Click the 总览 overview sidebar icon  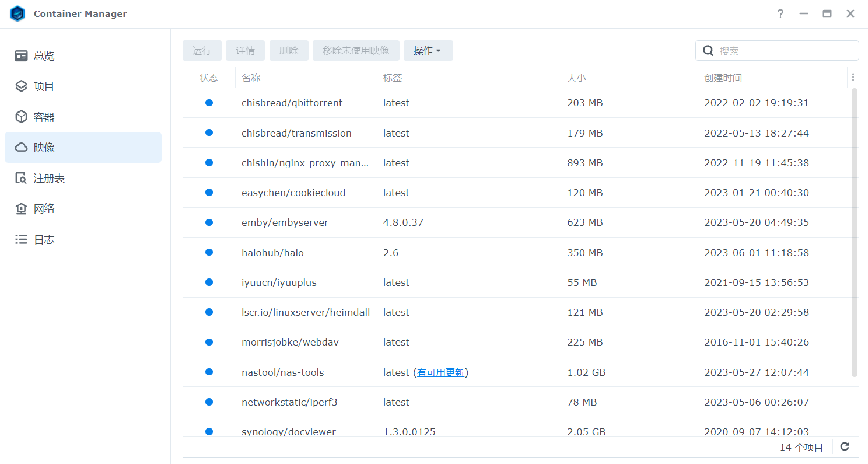tap(21, 56)
